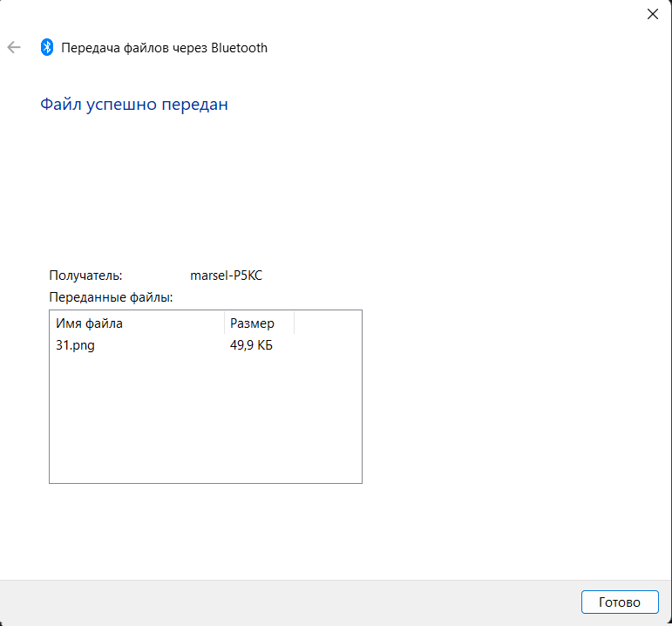Click the recipient name marsel-P5KC
Viewport: 672px width, 626px height.
(226, 276)
